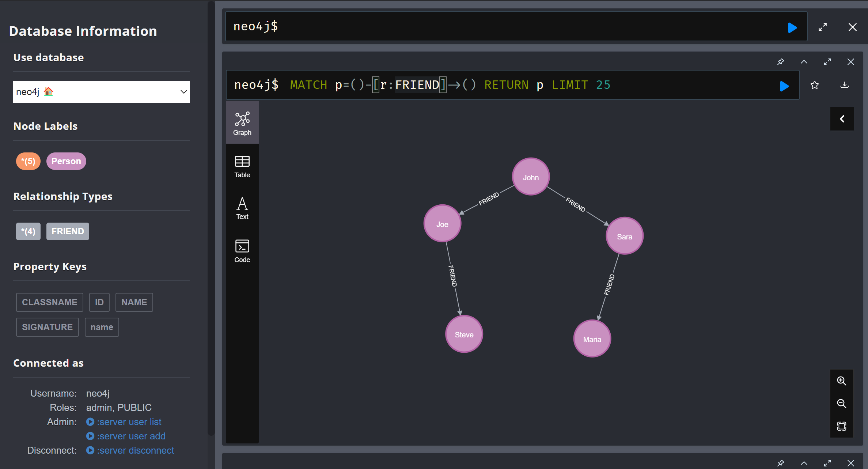Open the node properties side panel arrow

click(x=842, y=119)
